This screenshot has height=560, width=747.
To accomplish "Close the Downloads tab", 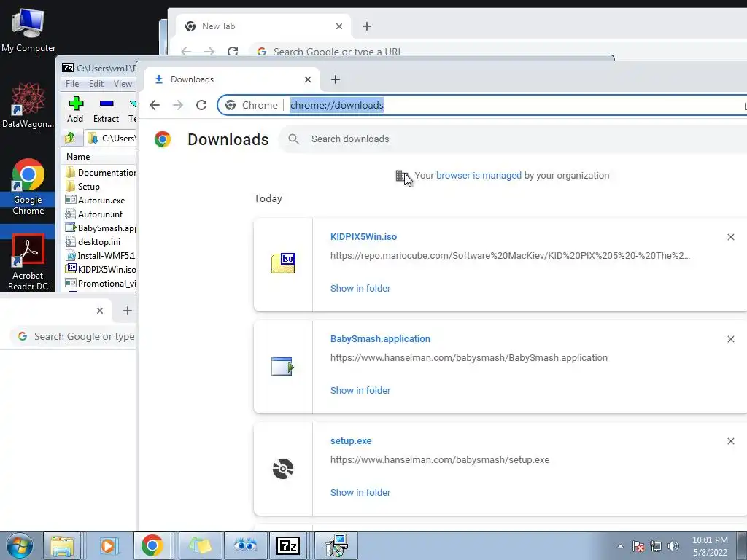I will click(x=308, y=79).
